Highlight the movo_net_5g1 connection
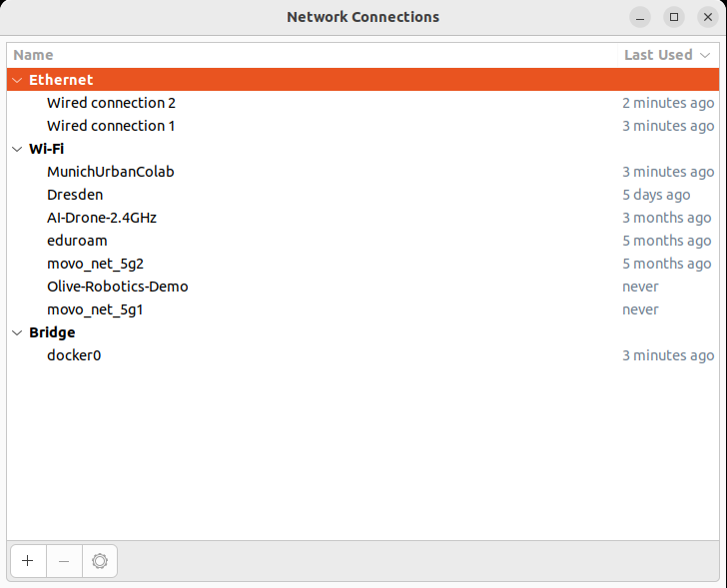 [x=95, y=309]
